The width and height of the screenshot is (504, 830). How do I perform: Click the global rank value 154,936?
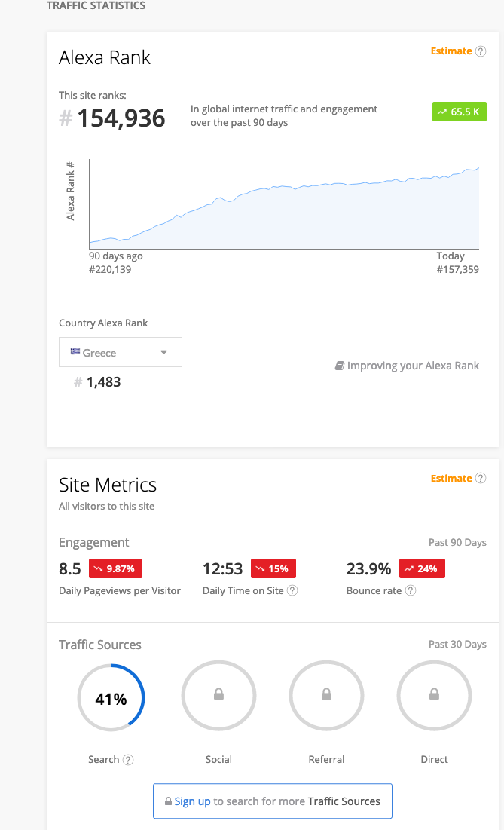(121, 118)
